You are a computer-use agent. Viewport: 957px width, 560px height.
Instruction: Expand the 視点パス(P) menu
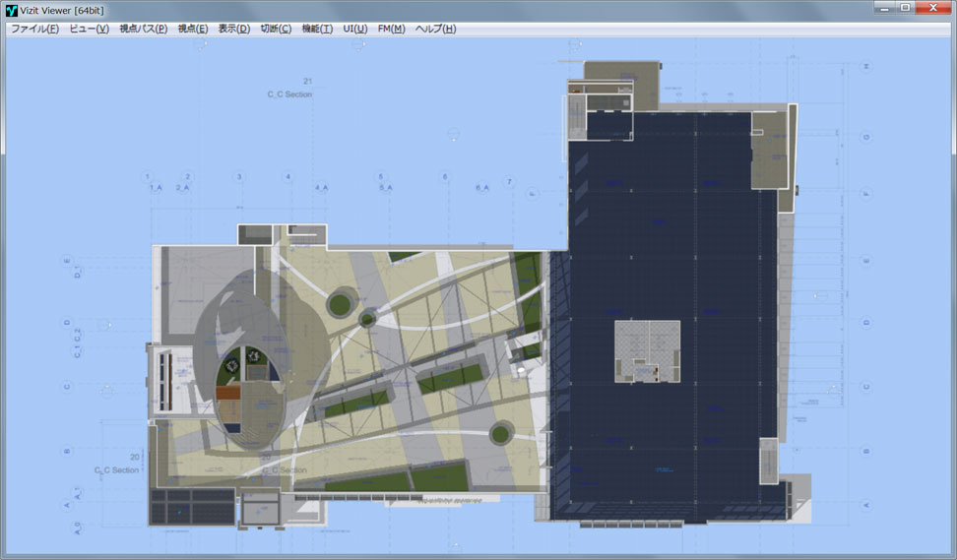[x=143, y=29]
